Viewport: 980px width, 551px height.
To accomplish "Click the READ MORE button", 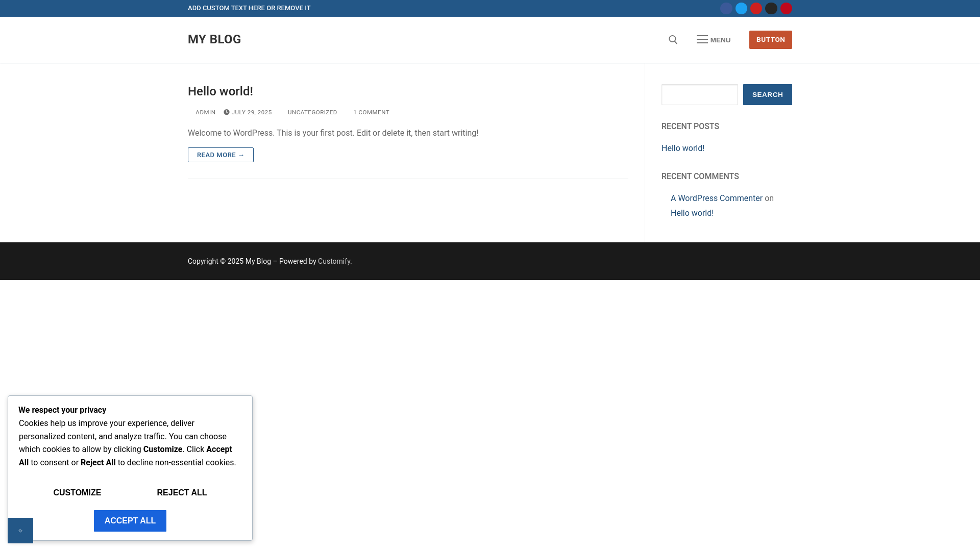I will point(220,155).
